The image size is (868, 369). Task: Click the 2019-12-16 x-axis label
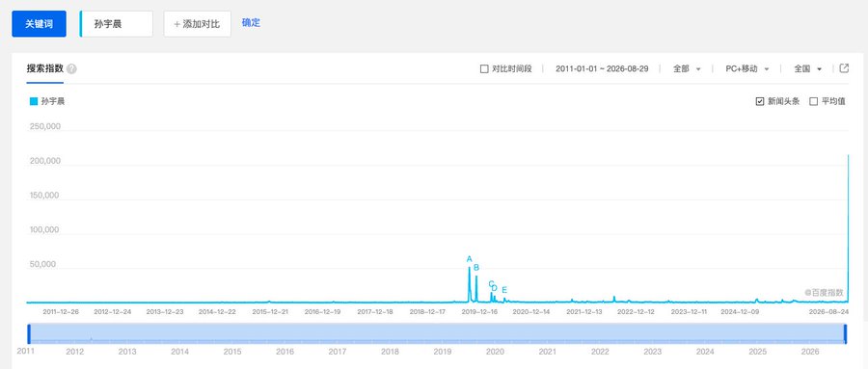point(479,312)
